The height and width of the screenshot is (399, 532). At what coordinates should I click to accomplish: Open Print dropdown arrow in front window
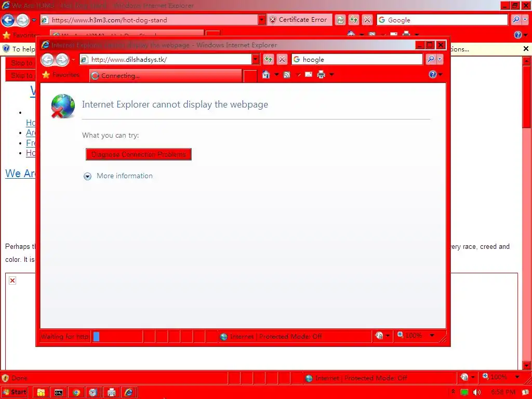coord(332,75)
